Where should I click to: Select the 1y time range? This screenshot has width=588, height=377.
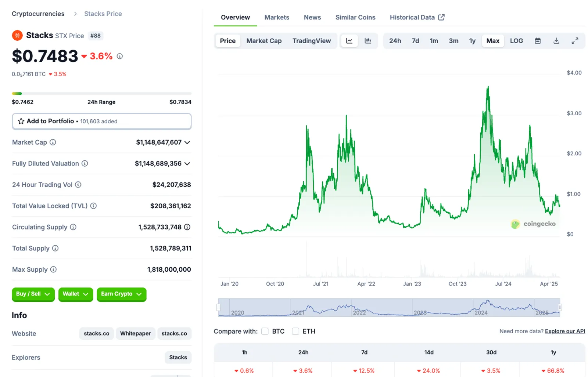tap(472, 41)
